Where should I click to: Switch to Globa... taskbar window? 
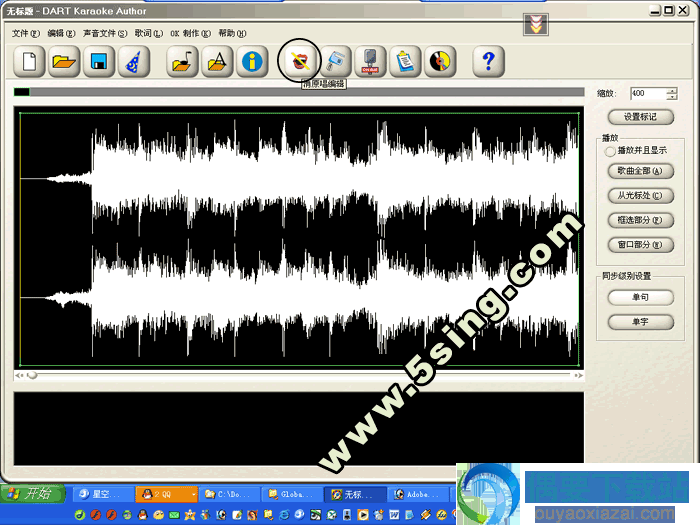[292, 494]
